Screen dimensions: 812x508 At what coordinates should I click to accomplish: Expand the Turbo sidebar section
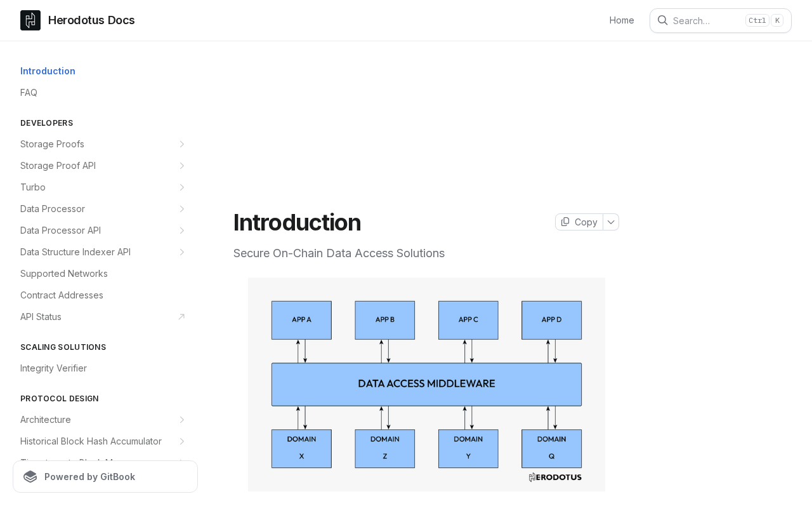point(181,187)
